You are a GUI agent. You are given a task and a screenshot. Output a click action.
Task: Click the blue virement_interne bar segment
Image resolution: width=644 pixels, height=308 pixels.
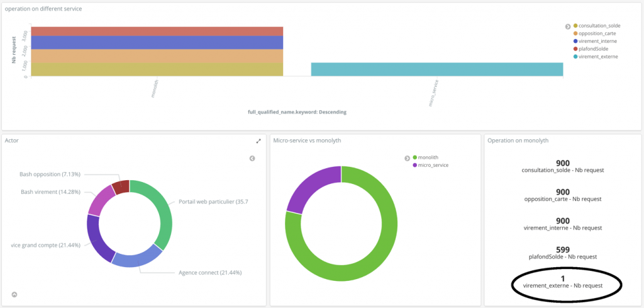point(157,42)
